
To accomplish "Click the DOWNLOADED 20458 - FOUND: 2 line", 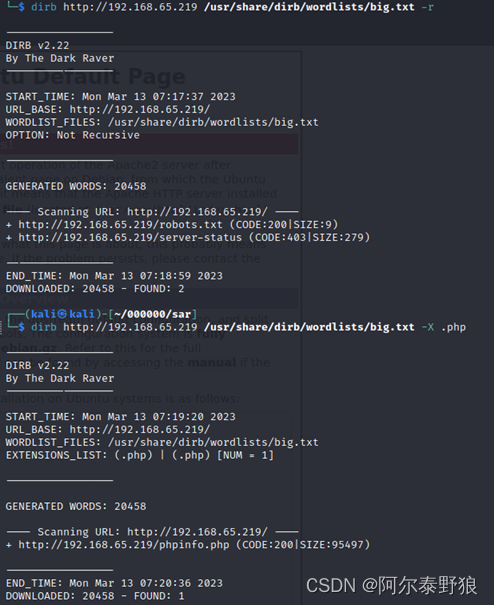I will pos(95,289).
